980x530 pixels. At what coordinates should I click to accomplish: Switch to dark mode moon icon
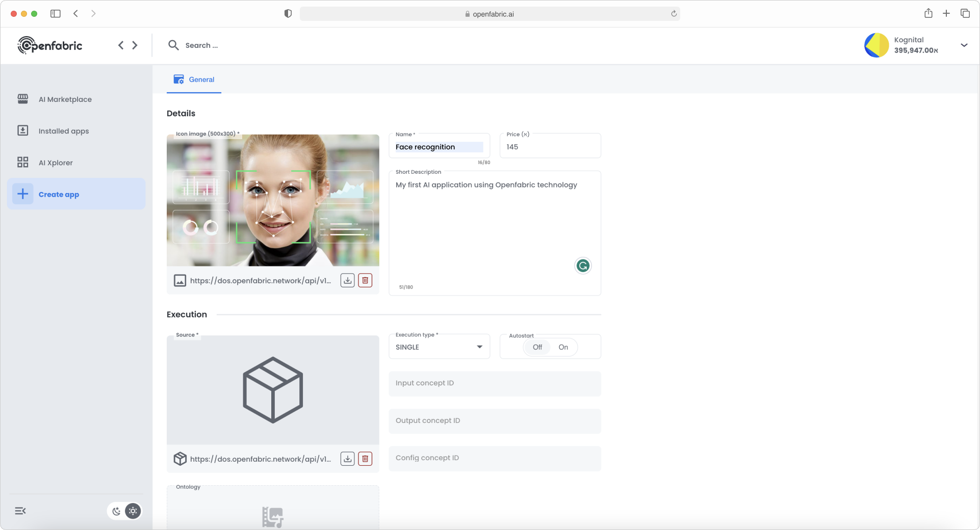click(117, 511)
